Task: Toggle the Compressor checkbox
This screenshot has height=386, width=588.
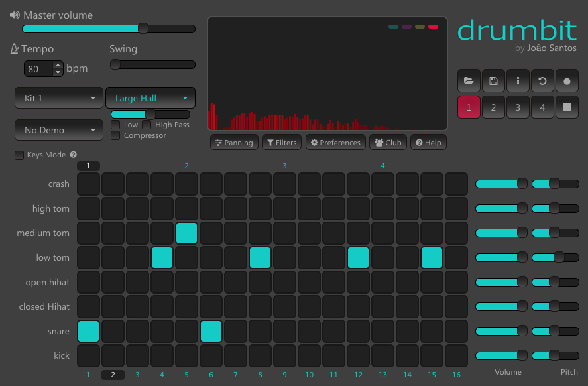Action: (x=115, y=135)
